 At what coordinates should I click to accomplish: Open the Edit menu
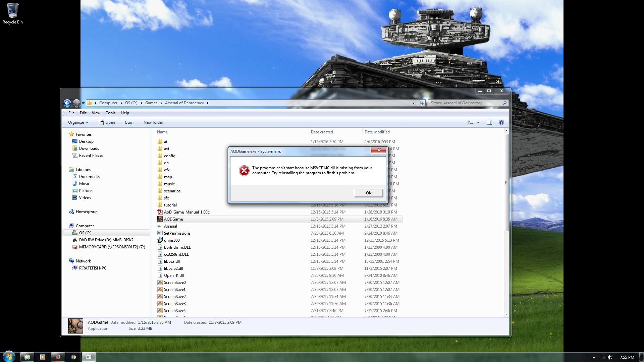(x=83, y=113)
